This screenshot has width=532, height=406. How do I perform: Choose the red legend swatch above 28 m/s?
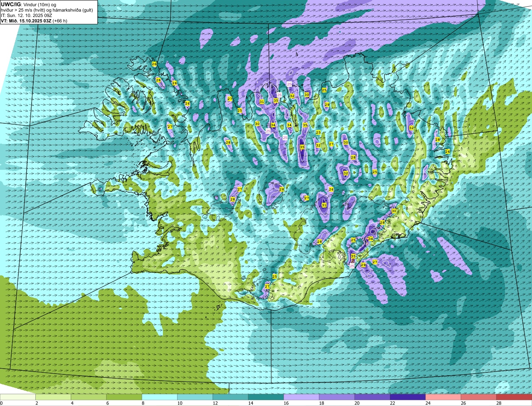[x=514, y=397]
